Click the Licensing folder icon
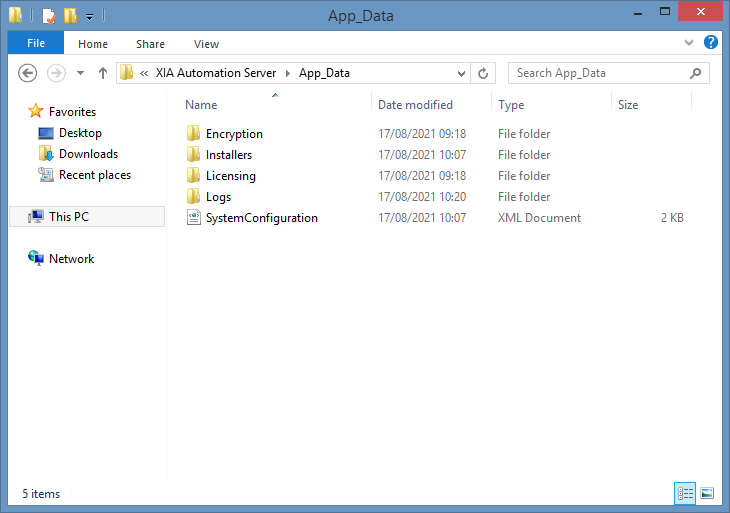Image resolution: width=730 pixels, height=513 pixels. (x=193, y=175)
